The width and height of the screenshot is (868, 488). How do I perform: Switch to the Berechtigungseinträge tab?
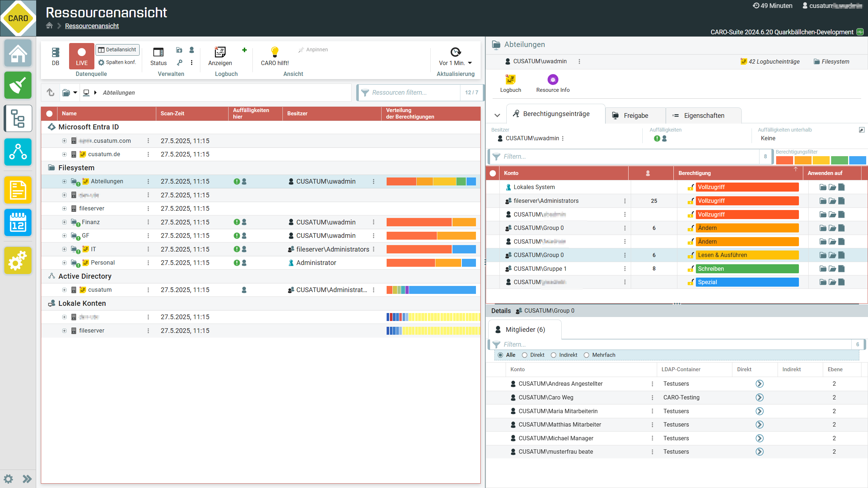click(x=556, y=114)
